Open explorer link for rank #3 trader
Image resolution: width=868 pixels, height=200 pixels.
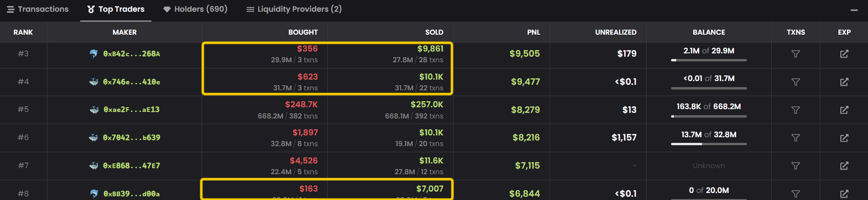click(x=844, y=54)
